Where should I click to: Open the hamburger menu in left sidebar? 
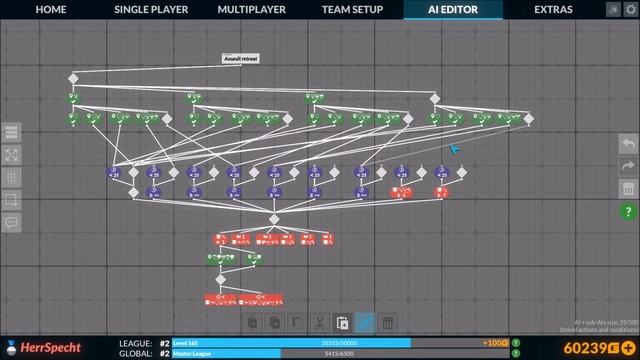(x=11, y=132)
